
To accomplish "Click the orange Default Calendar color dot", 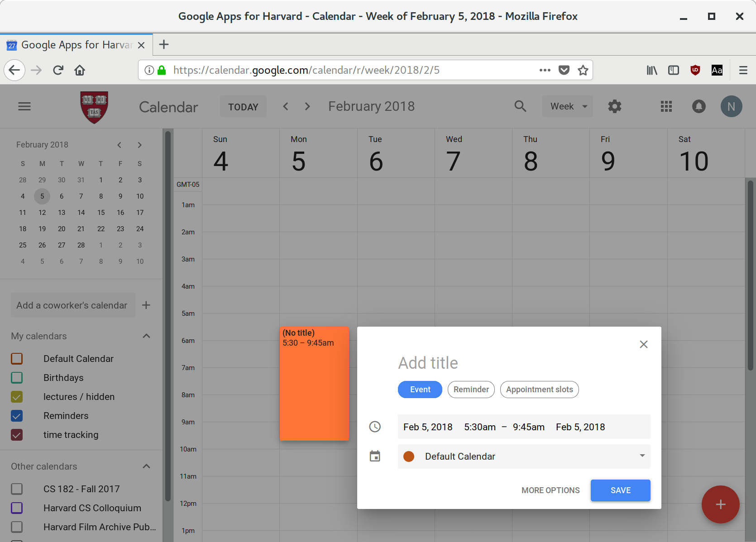I will pyautogui.click(x=409, y=456).
